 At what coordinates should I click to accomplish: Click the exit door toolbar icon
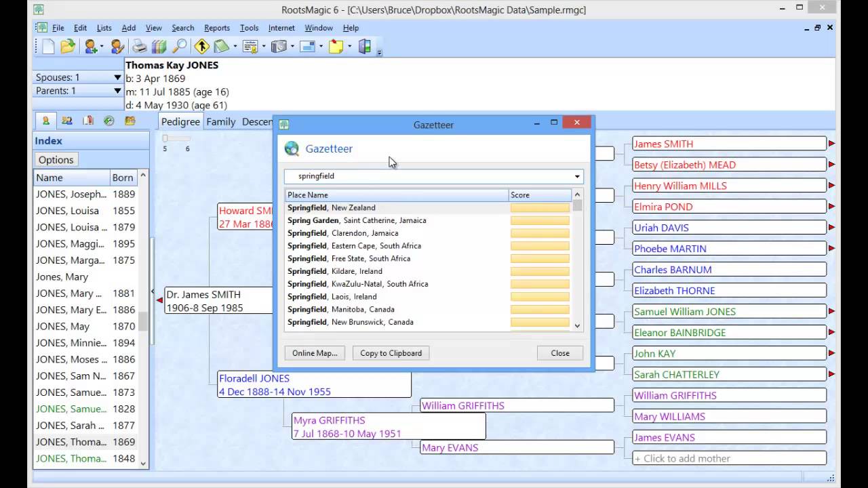[x=365, y=47]
